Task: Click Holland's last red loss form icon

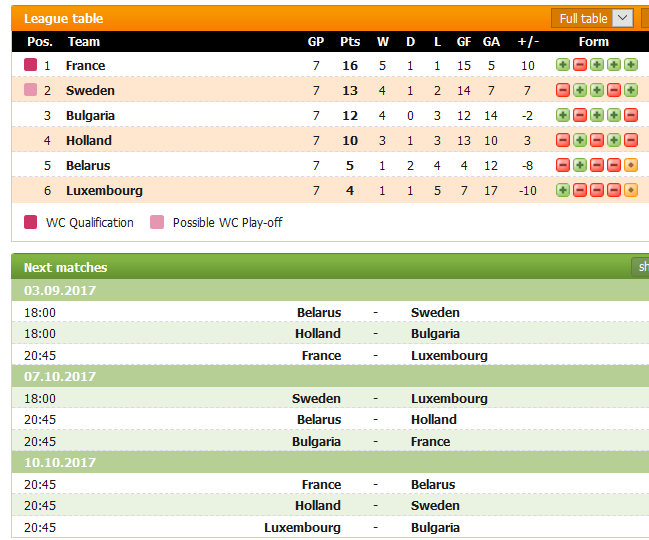Action: [x=630, y=140]
